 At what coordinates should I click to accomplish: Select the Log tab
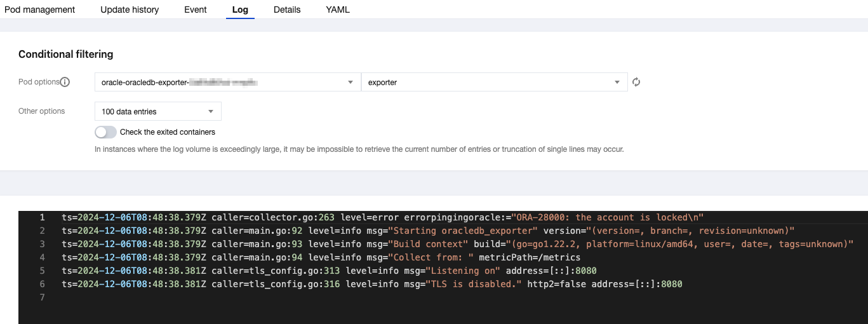(240, 10)
